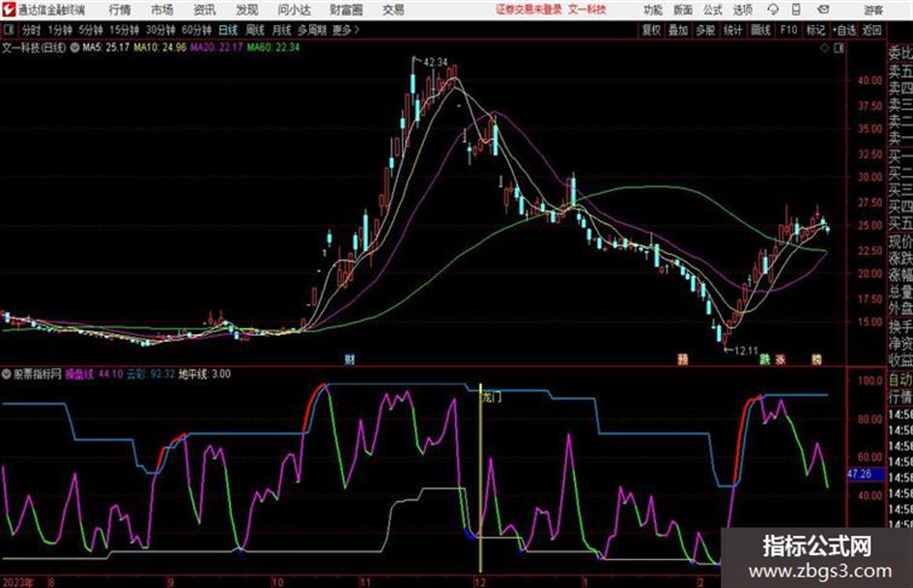Viewport: 913px width, 588px height.
Task: Click the 复权 toolbar button
Action: click(651, 30)
